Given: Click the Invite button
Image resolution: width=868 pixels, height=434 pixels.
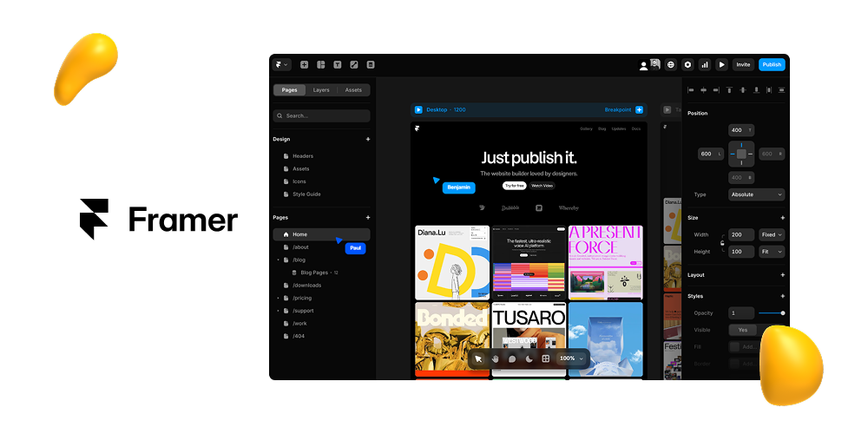Looking at the screenshot, I should [x=743, y=65].
